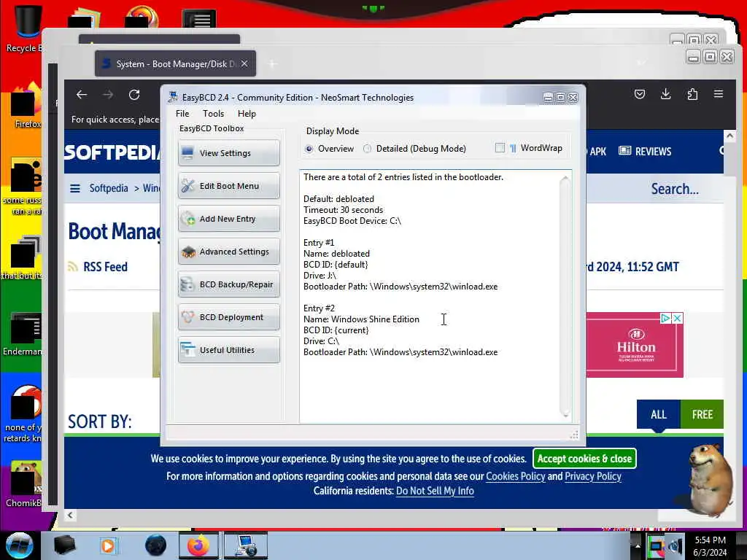Click the Softpedia breadcrumb link
Image resolution: width=747 pixels, height=560 pixels.
click(x=109, y=188)
